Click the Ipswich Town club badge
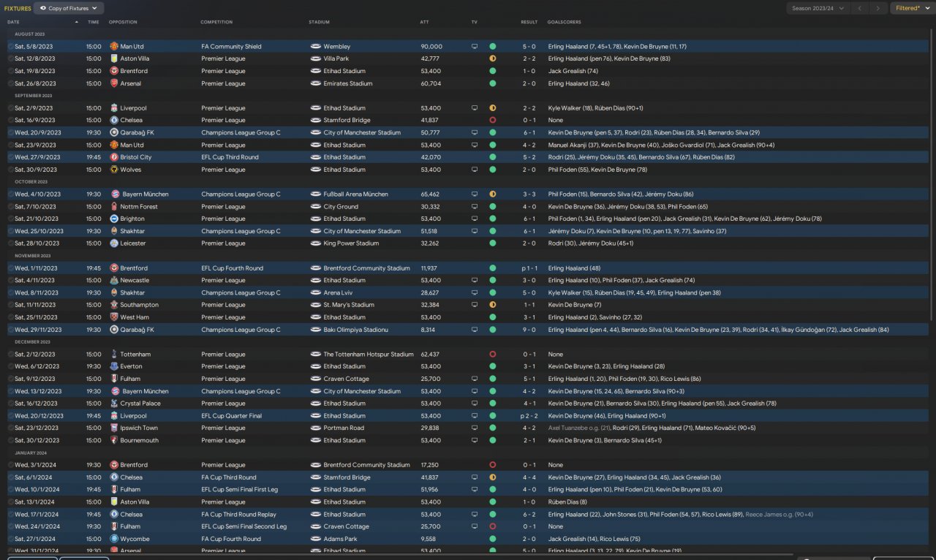The image size is (936, 560). pyautogui.click(x=114, y=428)
